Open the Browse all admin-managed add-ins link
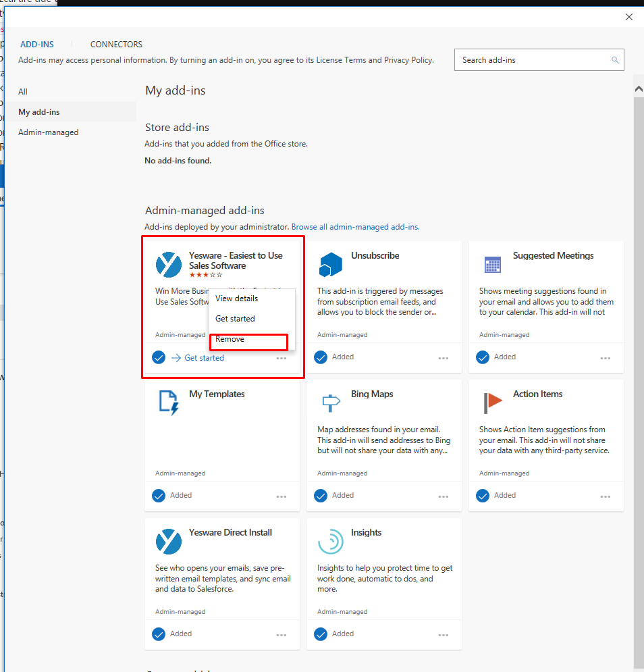The height and width of the screenshot is (672, 644). coord(355,227)
